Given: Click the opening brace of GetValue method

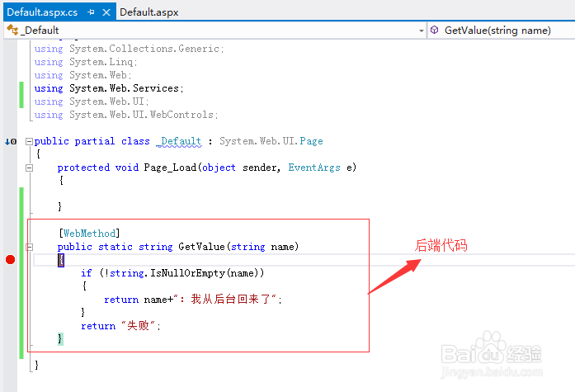Looking at the screenshot, I should coord(61,260).
